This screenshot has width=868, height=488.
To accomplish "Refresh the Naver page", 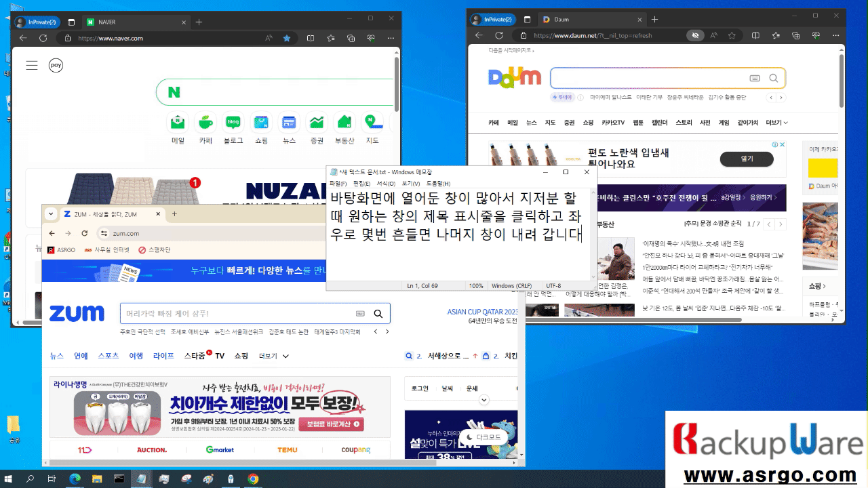I will [x=43, y=39].
